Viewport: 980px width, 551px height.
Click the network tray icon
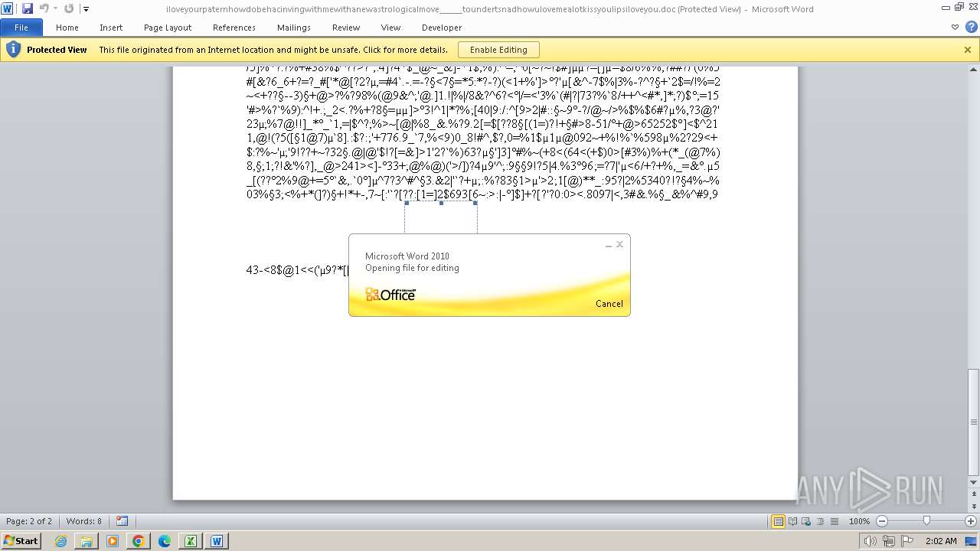point(889,541)
